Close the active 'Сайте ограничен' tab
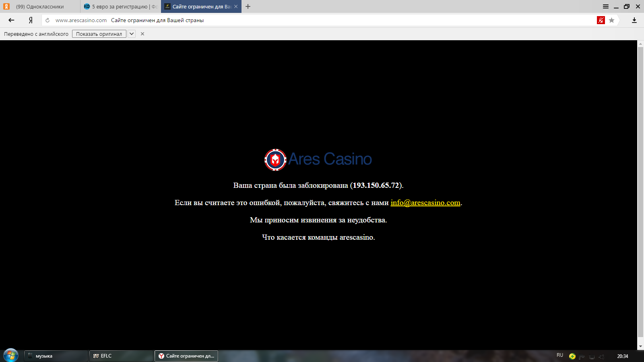This screenshot has height=362, width=644. (x=236, y=6)
